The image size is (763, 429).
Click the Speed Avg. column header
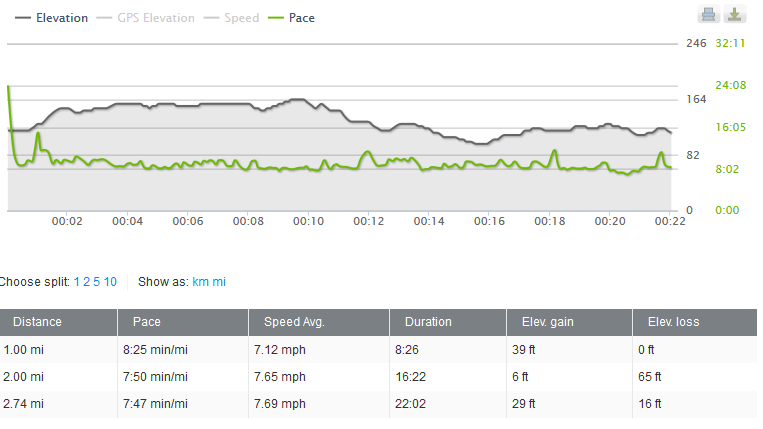click(294, 322)
